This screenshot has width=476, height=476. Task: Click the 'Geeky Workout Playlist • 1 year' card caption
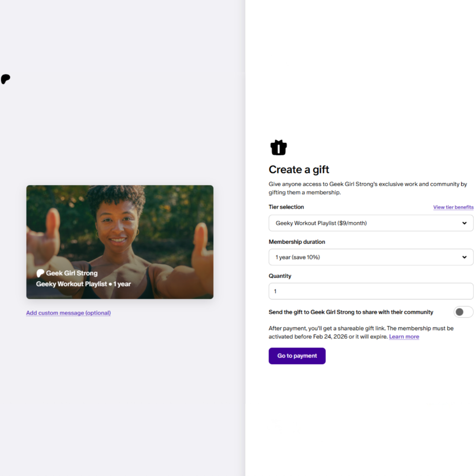pyautogui.click(x=83, y=284)
